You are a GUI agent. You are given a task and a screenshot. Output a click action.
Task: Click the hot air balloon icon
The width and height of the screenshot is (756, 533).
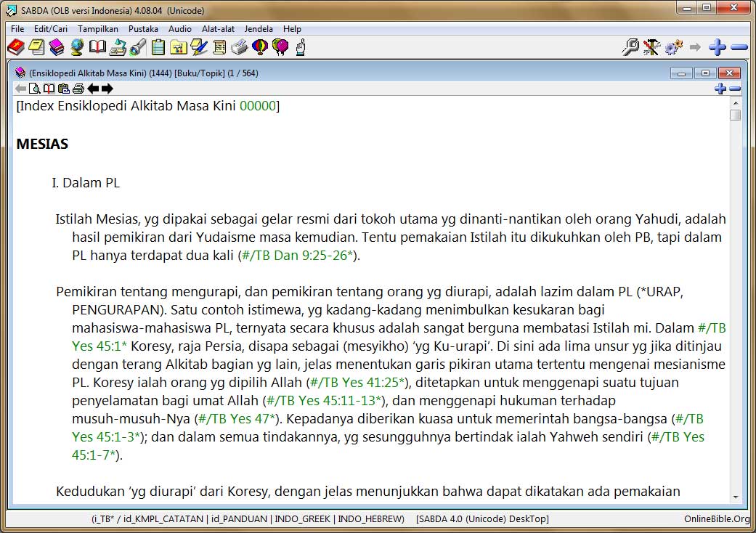(x=259, y=47)
